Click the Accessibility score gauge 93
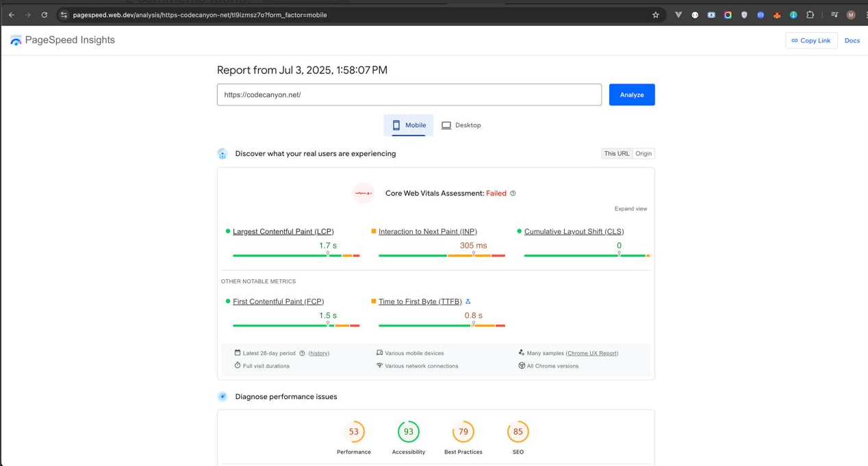This screenshot has height=466, width=868. pyautogui.click(x=409, y=432)
